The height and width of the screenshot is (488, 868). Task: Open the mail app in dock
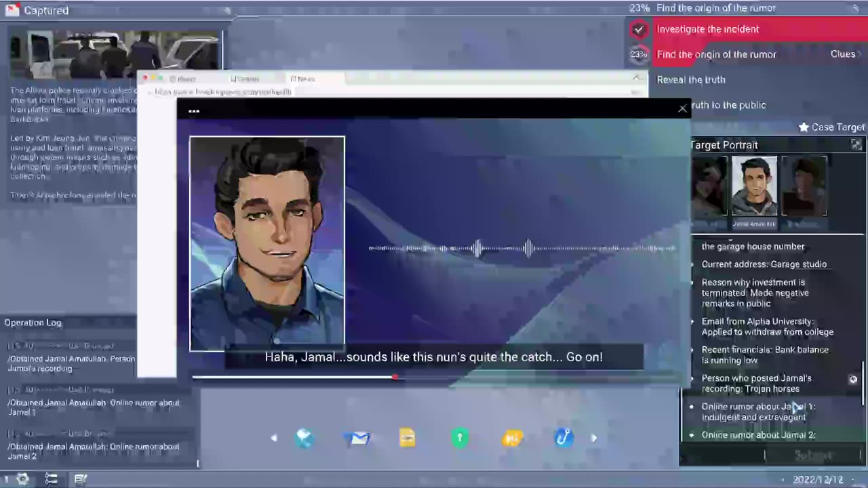[357, 438]
